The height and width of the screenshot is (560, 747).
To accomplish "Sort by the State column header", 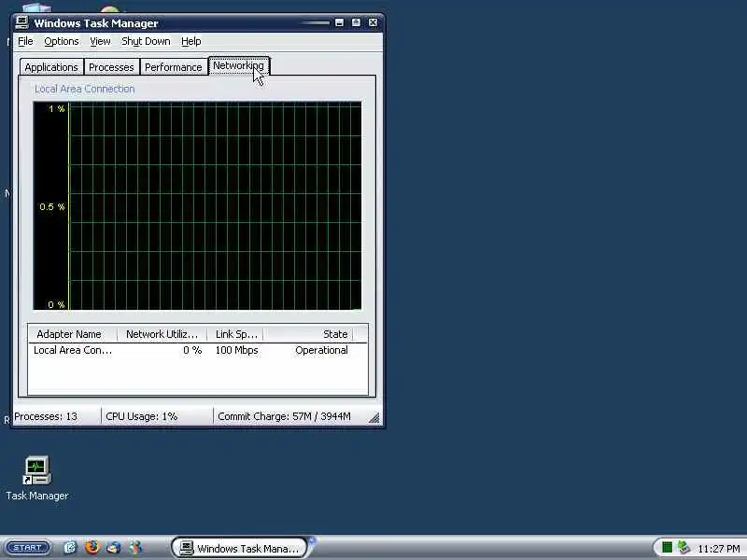I will tap(308, 334).
